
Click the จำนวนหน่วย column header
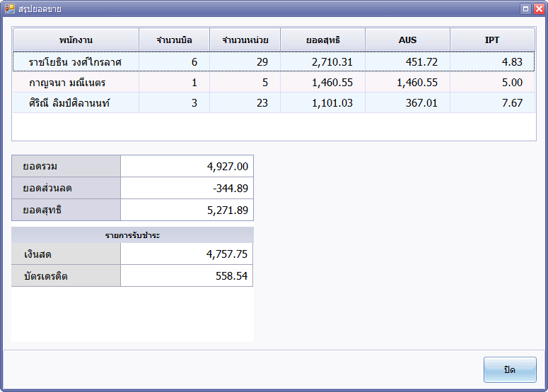coord(245,40)
